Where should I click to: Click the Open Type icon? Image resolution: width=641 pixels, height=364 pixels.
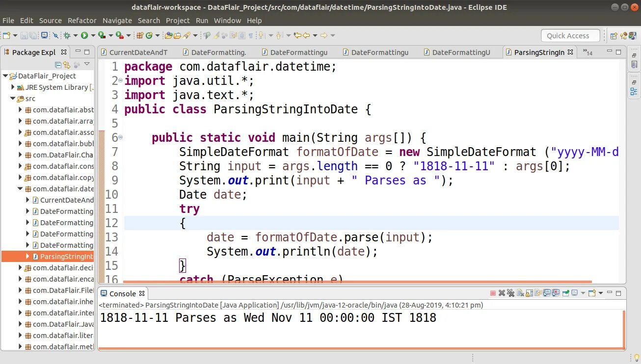(169, 35)
